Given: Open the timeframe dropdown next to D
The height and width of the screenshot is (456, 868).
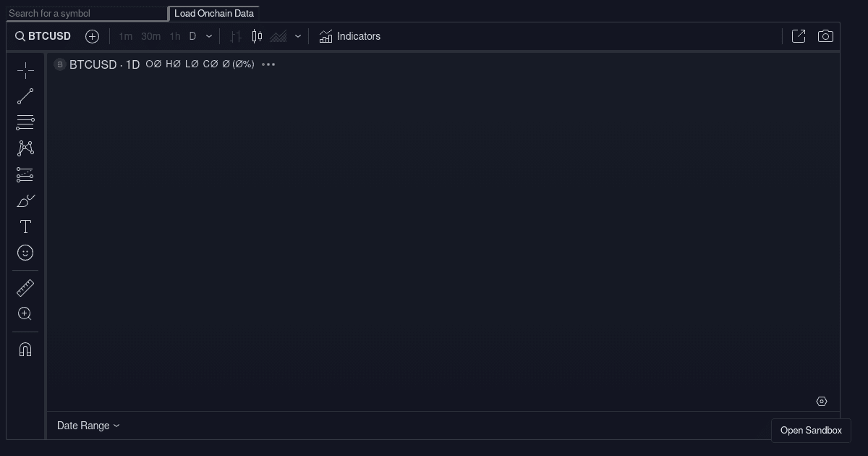Looking at the screenshot, I should point(209,36).
